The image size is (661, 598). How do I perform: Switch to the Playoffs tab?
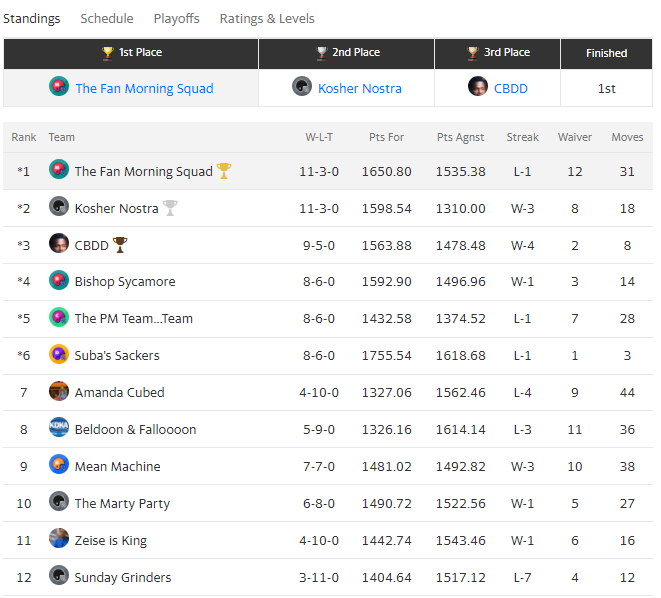(x=176, y=18)
